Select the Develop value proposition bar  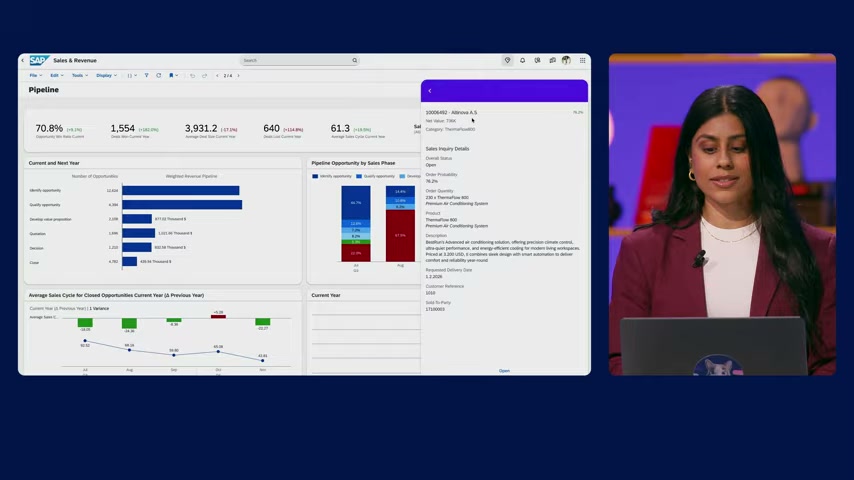pyautogui.click(x=137, y=218)
